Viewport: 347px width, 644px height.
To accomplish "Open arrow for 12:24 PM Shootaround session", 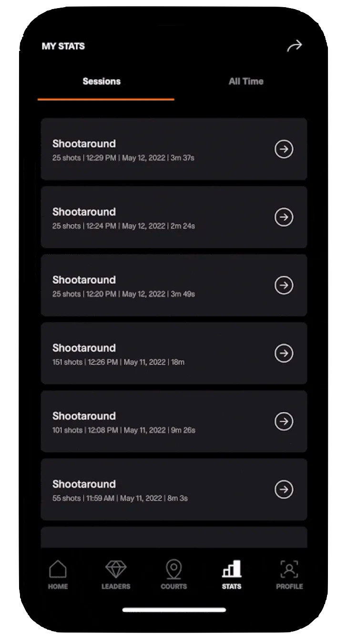I will [x=284, y=217].
